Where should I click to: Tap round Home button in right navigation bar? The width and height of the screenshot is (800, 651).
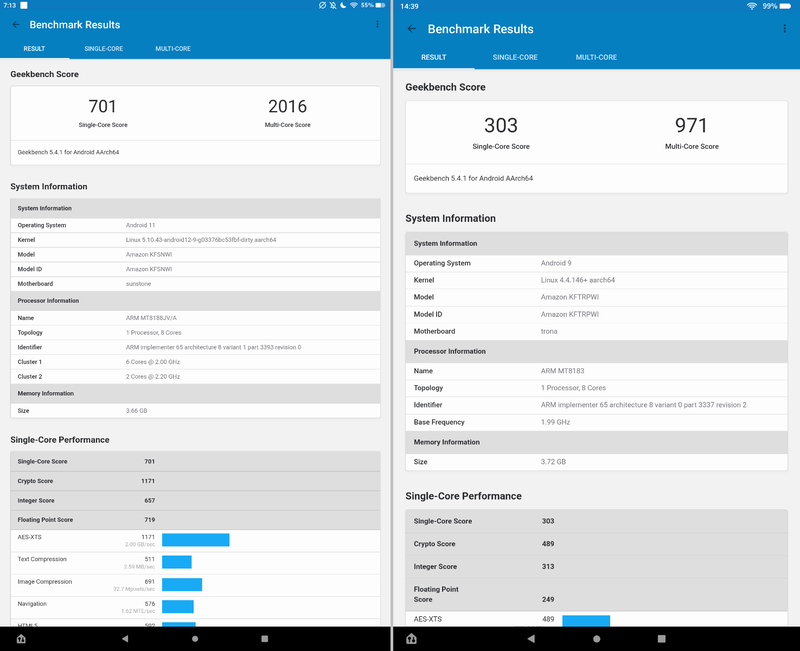(x=596, y=639)
